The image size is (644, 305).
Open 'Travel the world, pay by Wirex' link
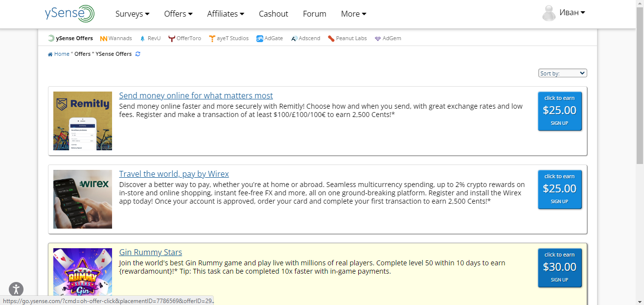click(174, 174)
